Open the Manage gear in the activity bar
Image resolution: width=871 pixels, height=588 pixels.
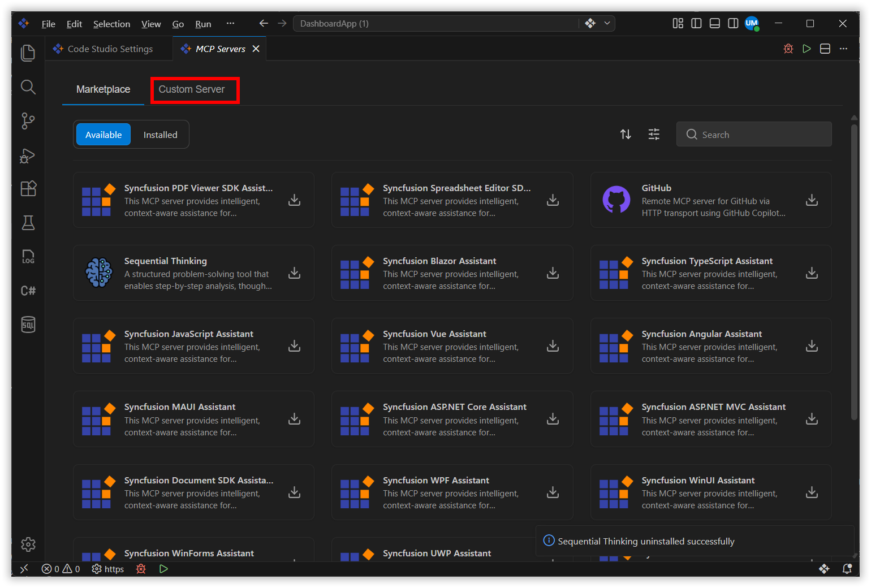tap(28, 544)
